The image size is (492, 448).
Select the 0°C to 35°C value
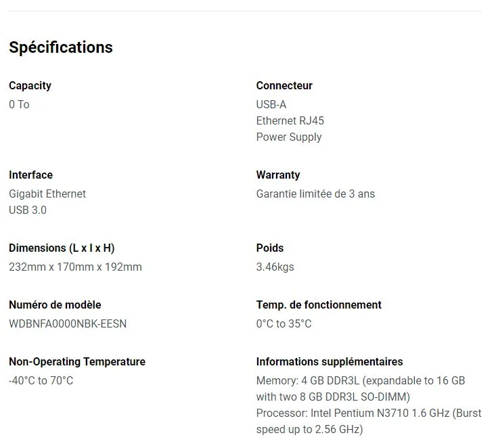click(284, 323)
